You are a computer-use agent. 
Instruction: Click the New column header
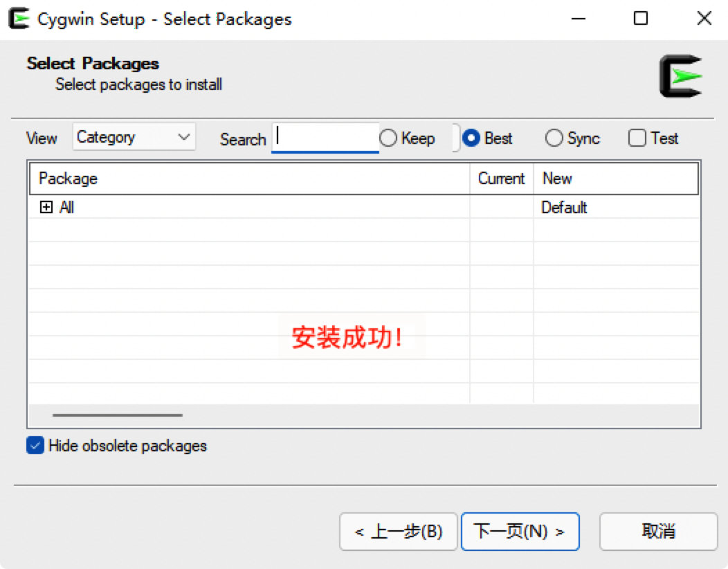tap(615, 179)
